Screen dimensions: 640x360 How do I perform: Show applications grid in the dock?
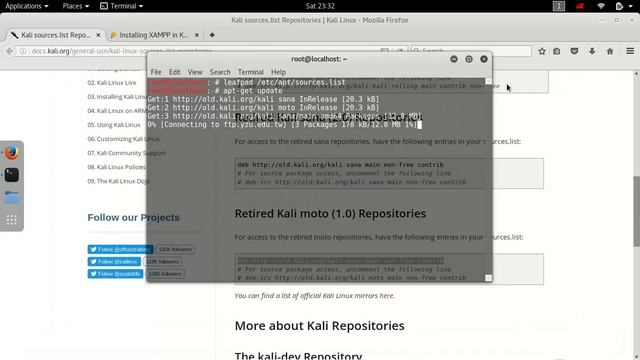pyautogui.click(x=12, y=220)
